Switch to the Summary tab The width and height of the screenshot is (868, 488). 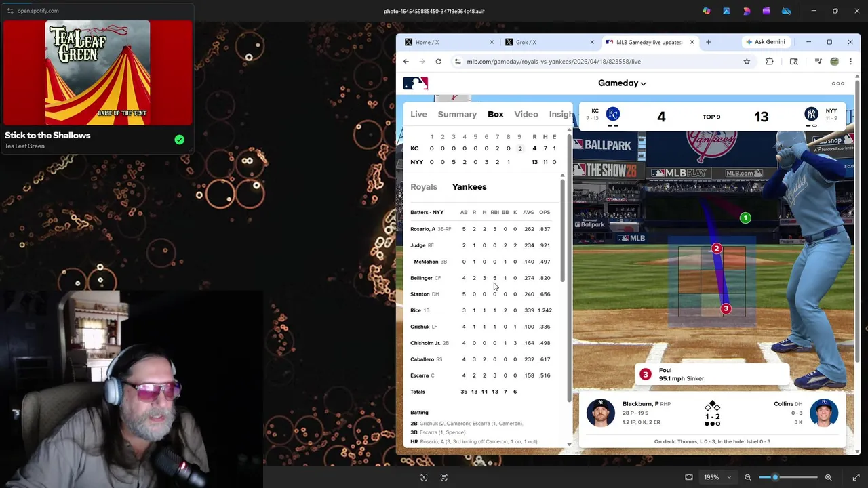[x=457, y=115]
